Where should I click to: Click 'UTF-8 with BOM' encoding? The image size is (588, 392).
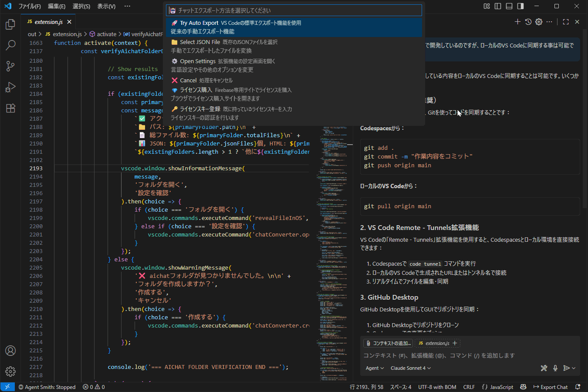tap(437, 387)
